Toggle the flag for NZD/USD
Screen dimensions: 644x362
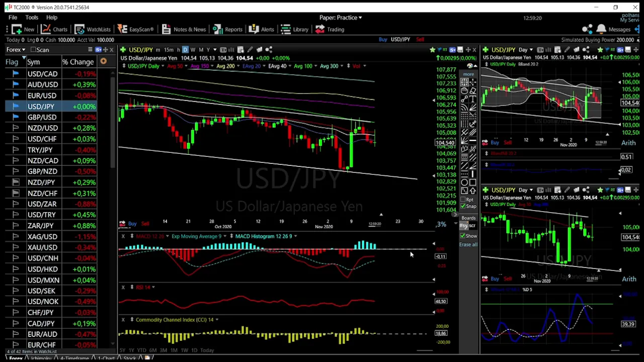(x=16, y=128)
